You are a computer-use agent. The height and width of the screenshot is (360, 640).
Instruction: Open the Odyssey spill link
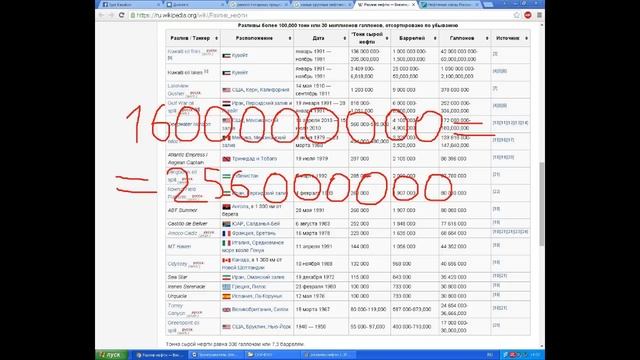177,264
